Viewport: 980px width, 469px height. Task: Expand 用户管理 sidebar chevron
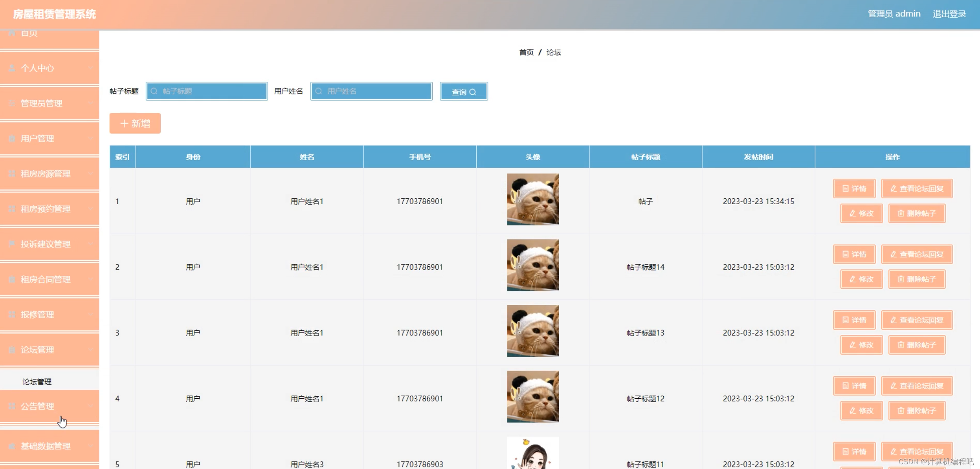coord(91,138)
